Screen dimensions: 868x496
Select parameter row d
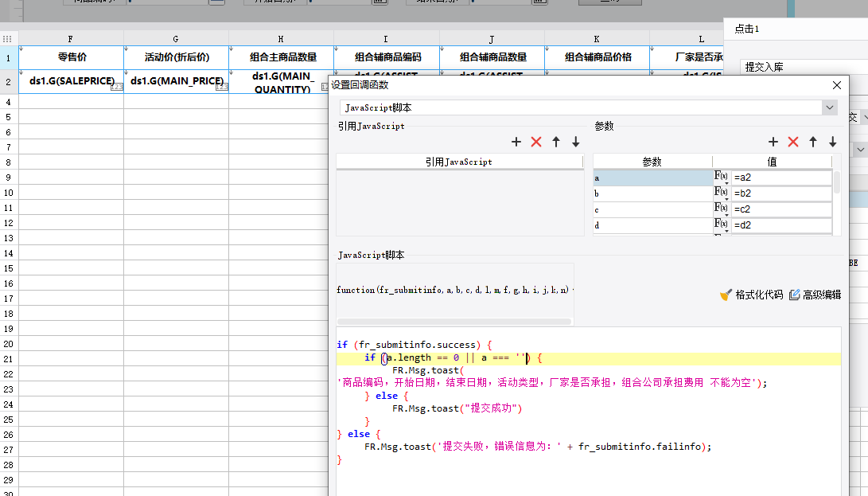652,225
